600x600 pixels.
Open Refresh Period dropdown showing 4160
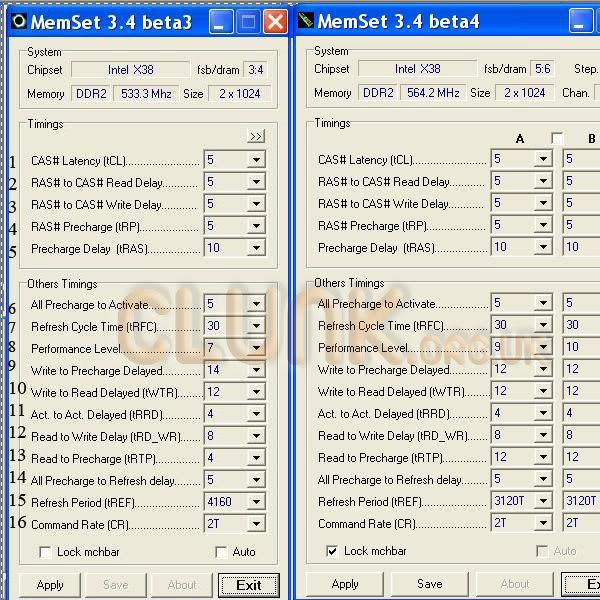coord(256,502)
